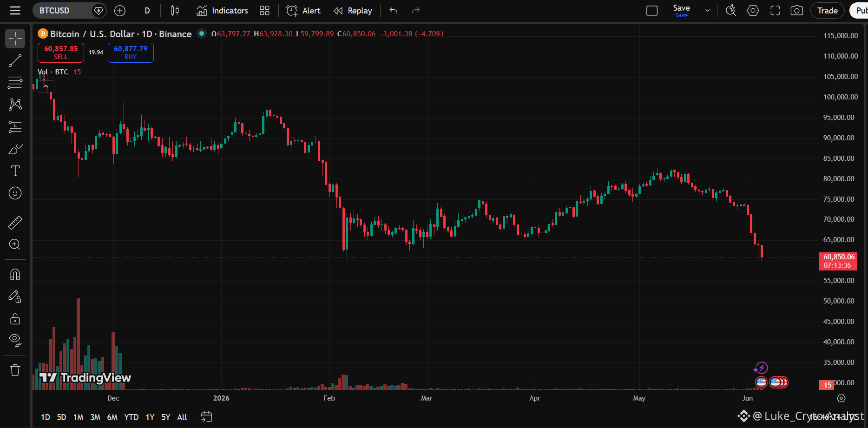Open the Indicators dialog

[222, 11]
